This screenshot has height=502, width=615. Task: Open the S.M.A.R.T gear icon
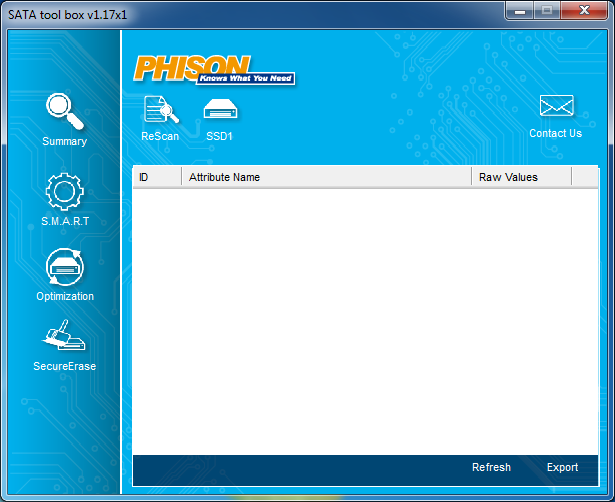pyautogui.click(x=65, y=192)
